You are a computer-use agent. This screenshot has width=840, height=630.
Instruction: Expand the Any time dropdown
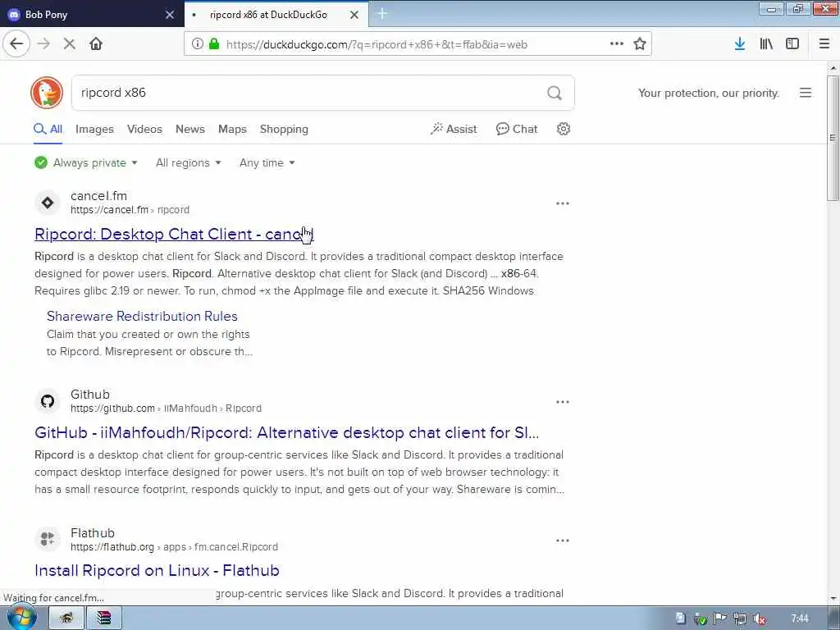click(x=267, y=162)
